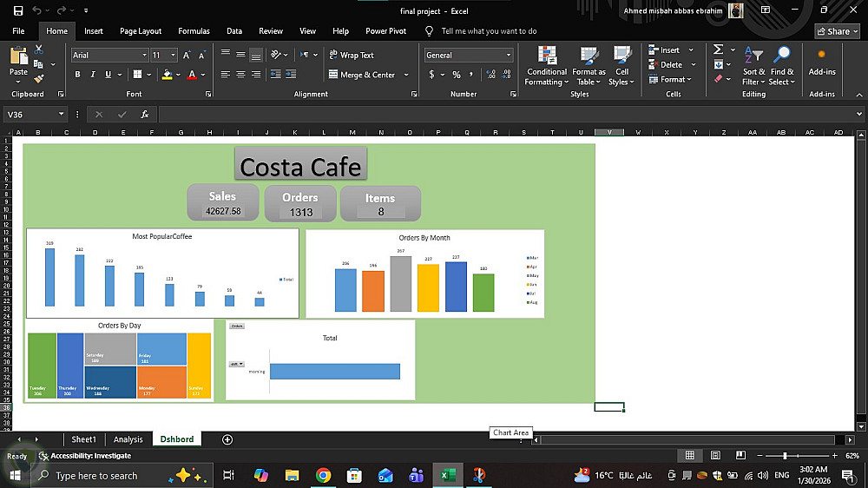Click the new sheet plus icon
This screenshot has width=868, height=488.
pos(227,439)
